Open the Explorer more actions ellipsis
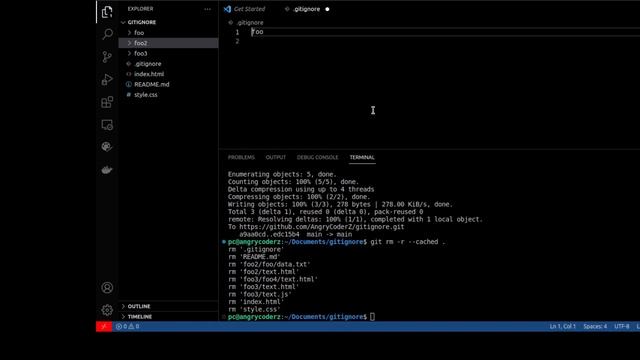 [x=207, y=9]
